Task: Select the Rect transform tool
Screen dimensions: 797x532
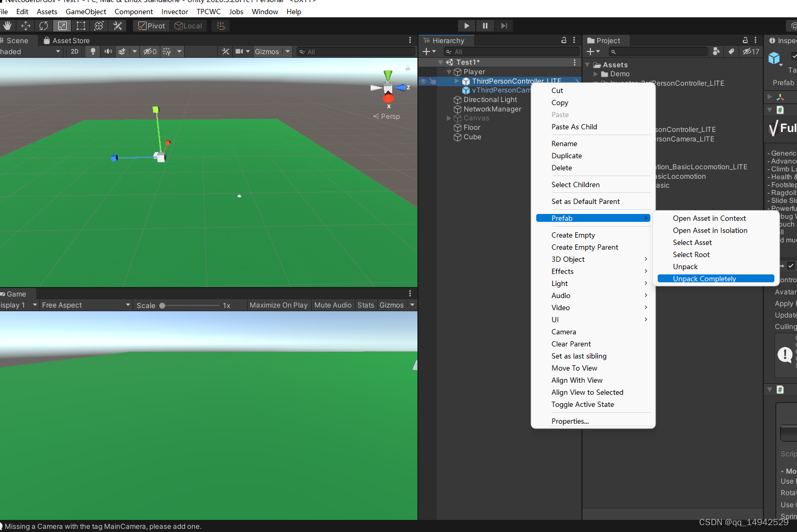Action: 80,26
